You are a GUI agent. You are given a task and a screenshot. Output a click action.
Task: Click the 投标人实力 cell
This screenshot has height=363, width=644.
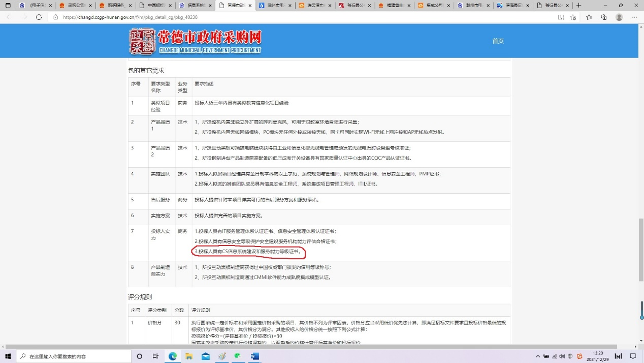click(x=161, y=243)
